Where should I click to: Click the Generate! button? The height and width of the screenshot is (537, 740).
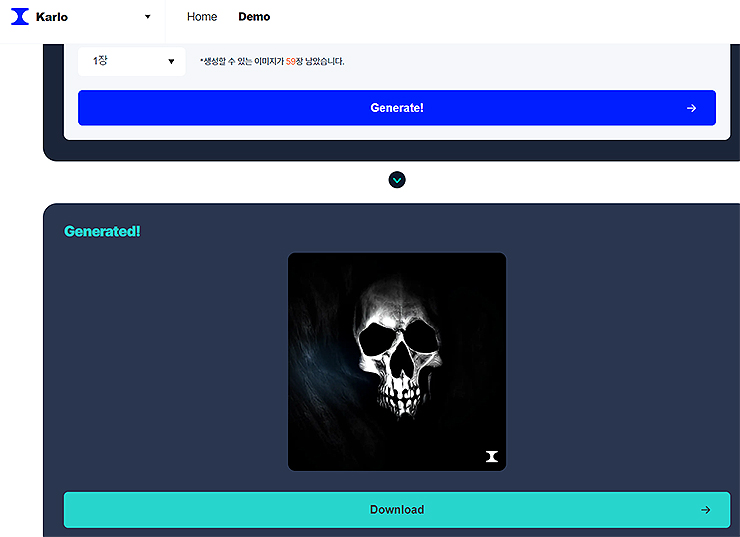coord(397,108)
